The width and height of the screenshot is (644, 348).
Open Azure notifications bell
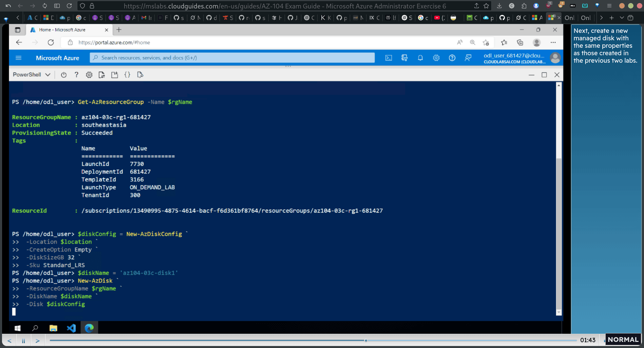(420, 58)
